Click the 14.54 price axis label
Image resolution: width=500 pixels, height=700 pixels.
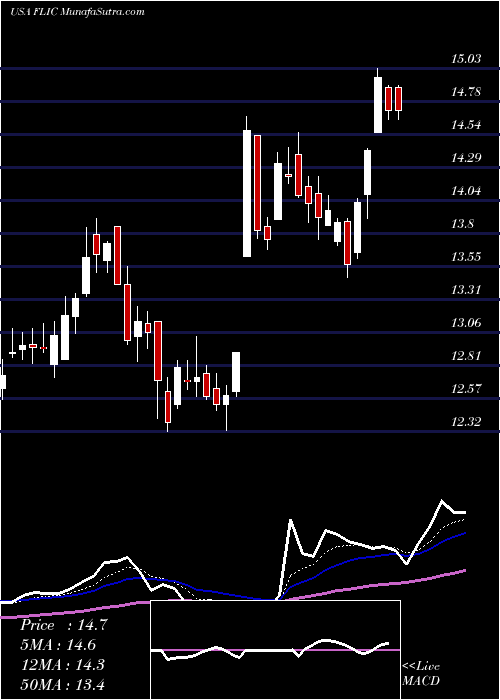(x=466, y=125)
